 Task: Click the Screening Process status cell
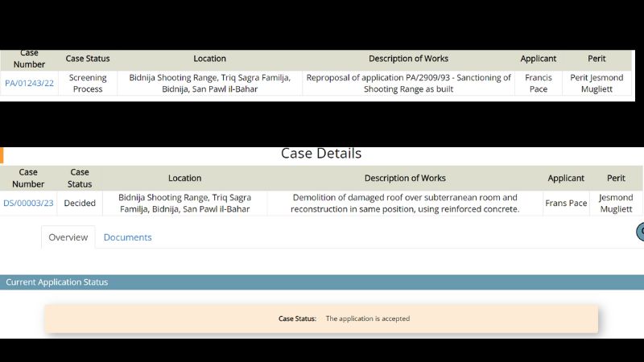click(x=88, y=84)
